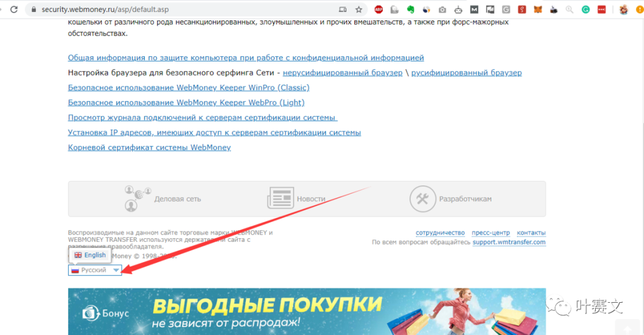Click the camera screenshot extension icon
644x335 pixels.
[x=442, y=9]
